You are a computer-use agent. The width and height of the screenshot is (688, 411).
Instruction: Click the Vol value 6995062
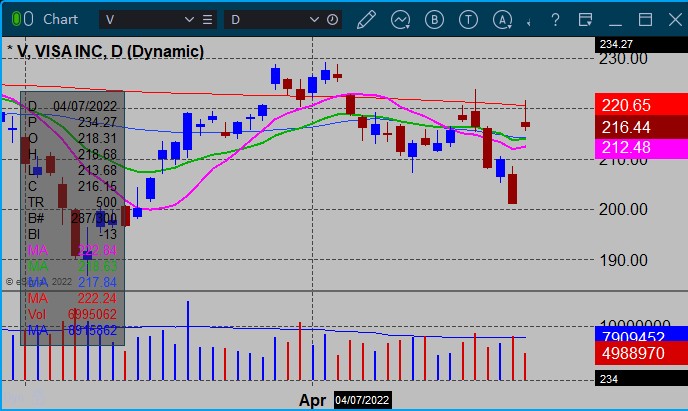pyautogui.click(x=92, y=314)
